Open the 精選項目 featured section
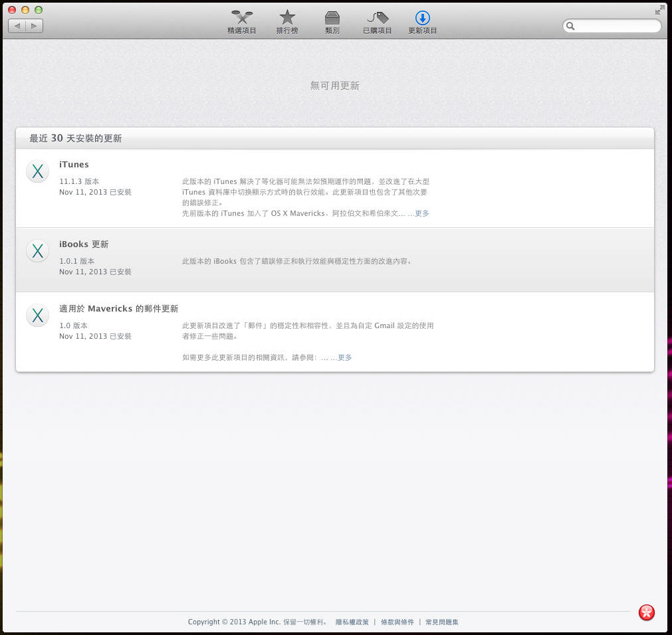Viewport: 672px width, 635px height. tap(242, 23)
